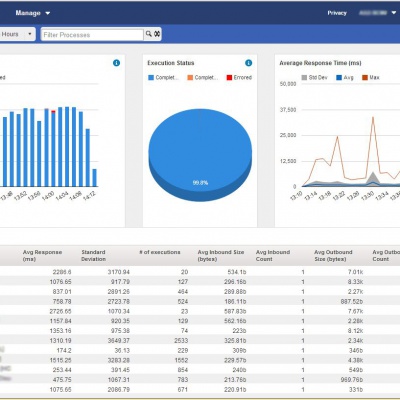Sort by Avg Inbound Size column
Viewport: 400px width, 400px height.
point(221,255)
